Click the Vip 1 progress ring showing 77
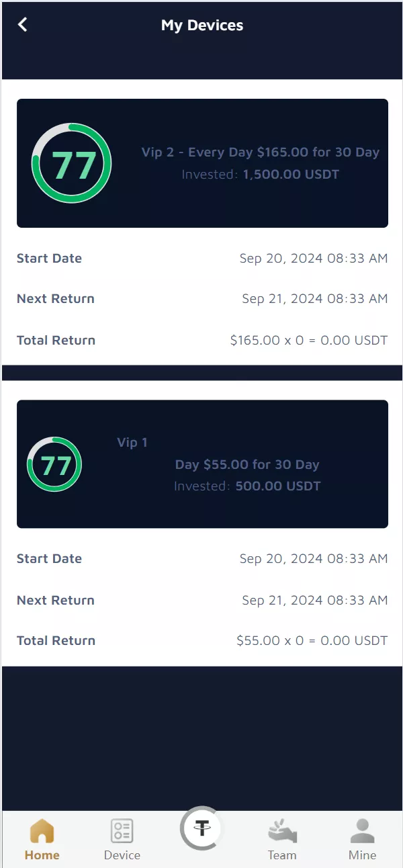The height and width of the screenshot is (868, 403). pyautogui.click(x=54, y=464)
